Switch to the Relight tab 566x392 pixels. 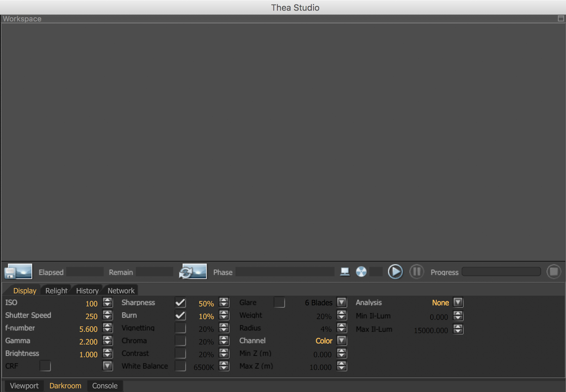(x=56, y=290)
